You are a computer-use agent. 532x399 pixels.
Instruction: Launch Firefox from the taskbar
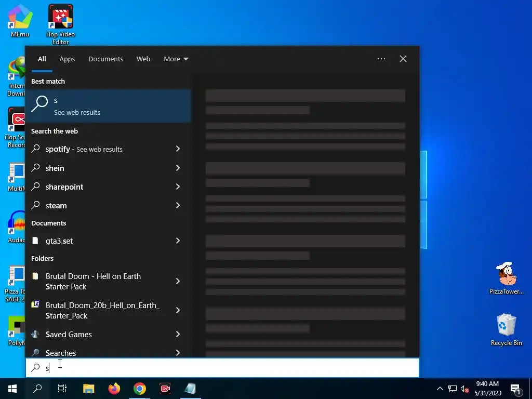114,389
